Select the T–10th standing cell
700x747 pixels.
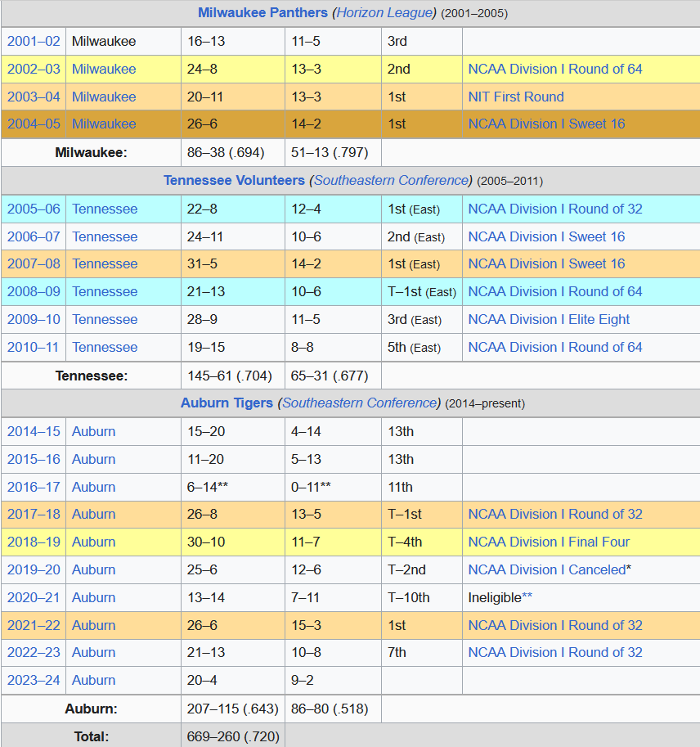[x=422, y=598]
